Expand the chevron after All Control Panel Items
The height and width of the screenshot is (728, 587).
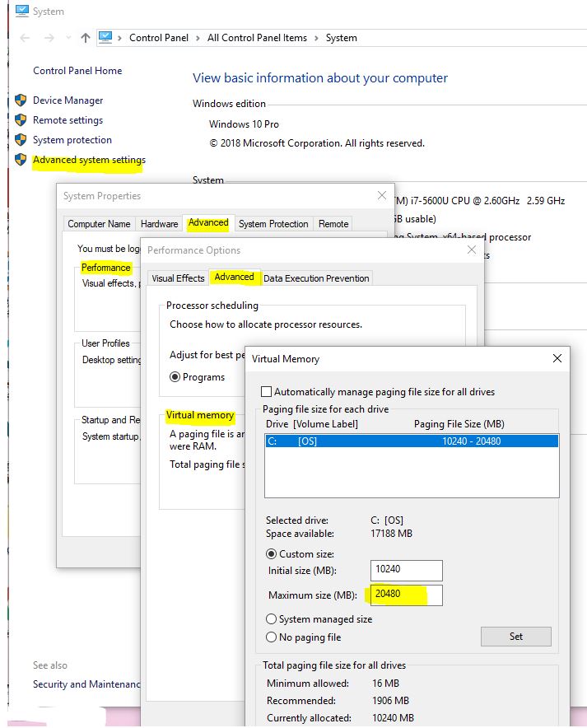pos(316,38)
